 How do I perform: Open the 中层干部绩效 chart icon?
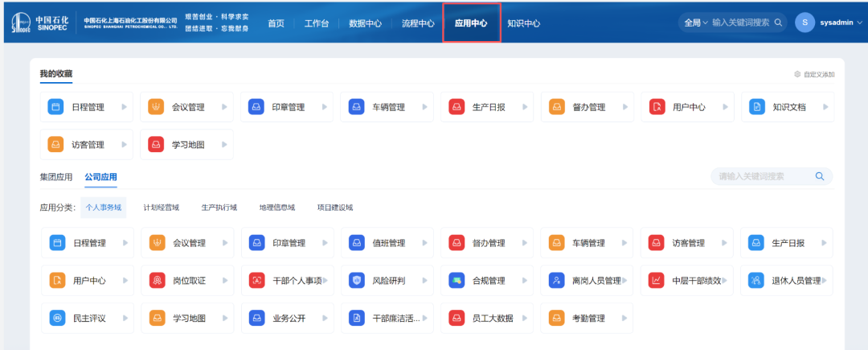[656, 281]
